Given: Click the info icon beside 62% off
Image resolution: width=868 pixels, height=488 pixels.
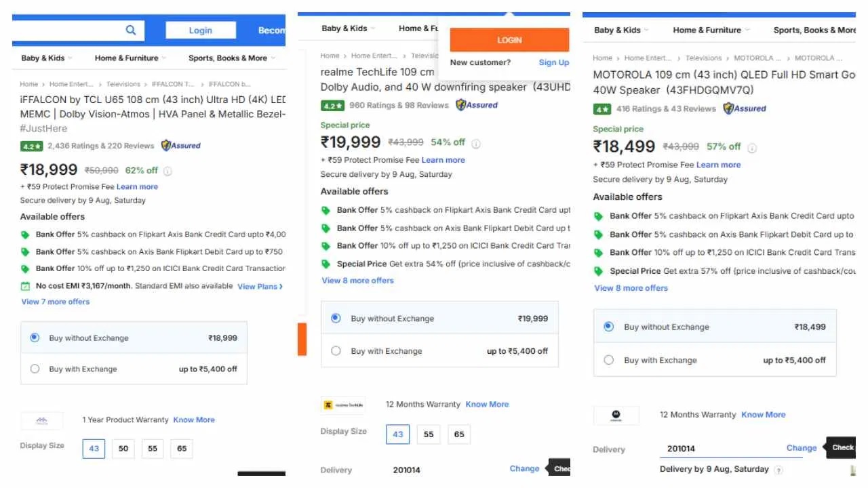Looking at the screenshot, I should coord(167,171).
